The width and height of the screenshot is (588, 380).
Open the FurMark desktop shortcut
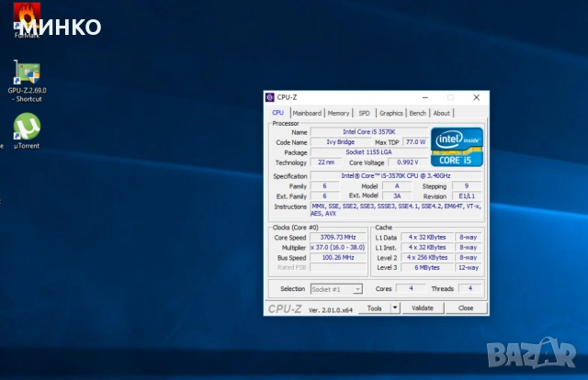point(27,20)
